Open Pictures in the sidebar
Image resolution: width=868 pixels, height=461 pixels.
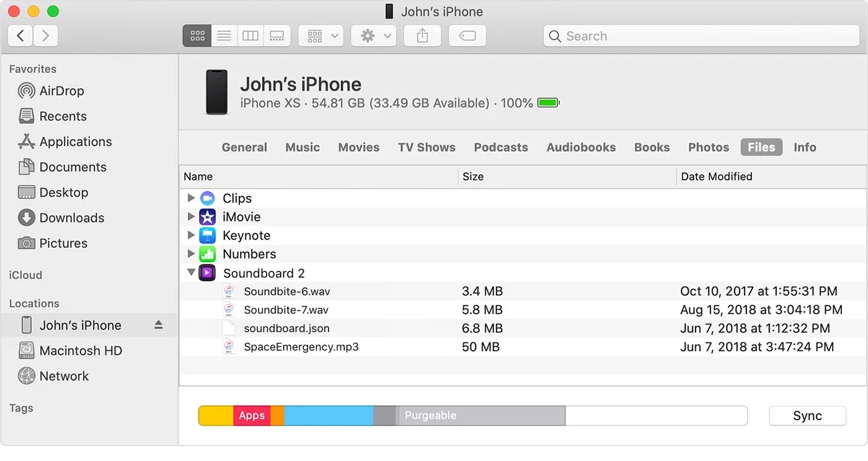[x=53, y=243]
